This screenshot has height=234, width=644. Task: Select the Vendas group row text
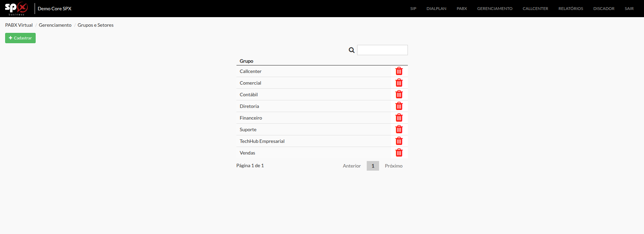tap(247, 153)
